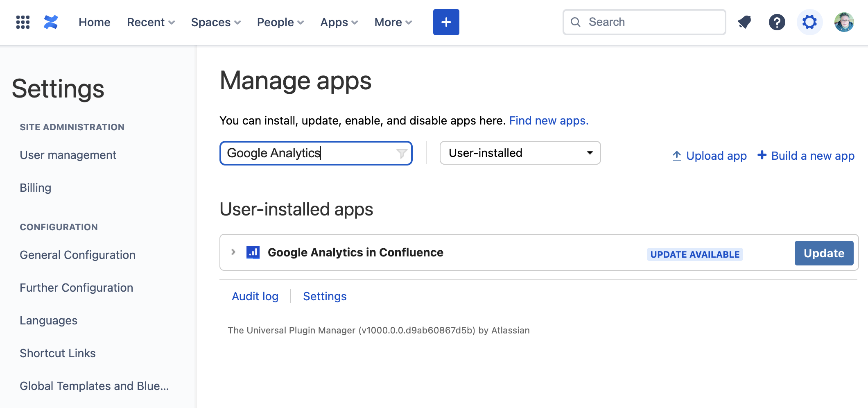
Task: Open Further Configuration in sidebar
Action: [77, 288]
